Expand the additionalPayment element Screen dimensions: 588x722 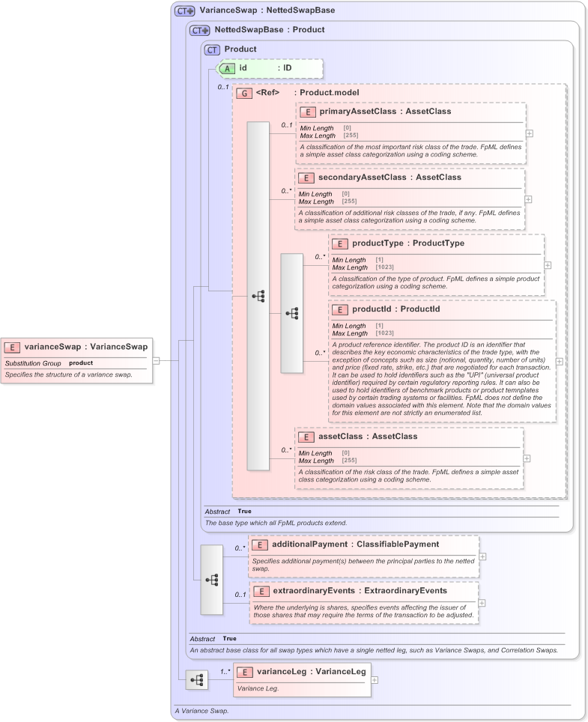tap(482, 556)
